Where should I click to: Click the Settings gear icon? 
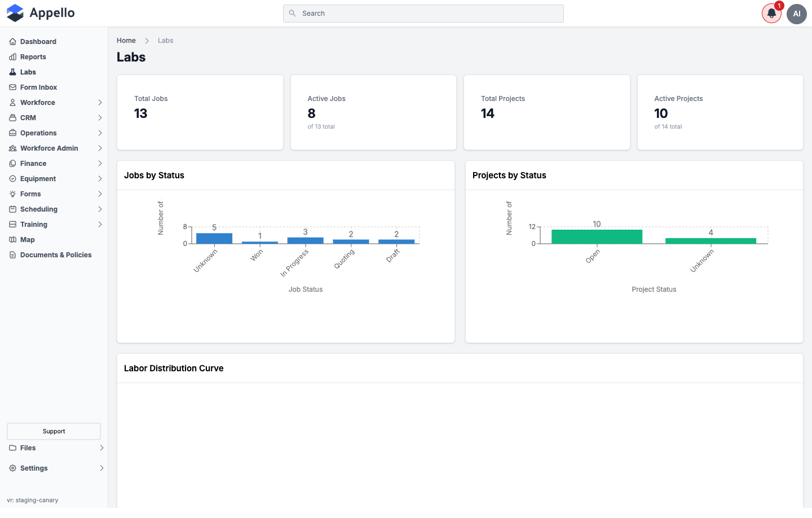click(12, 468)
